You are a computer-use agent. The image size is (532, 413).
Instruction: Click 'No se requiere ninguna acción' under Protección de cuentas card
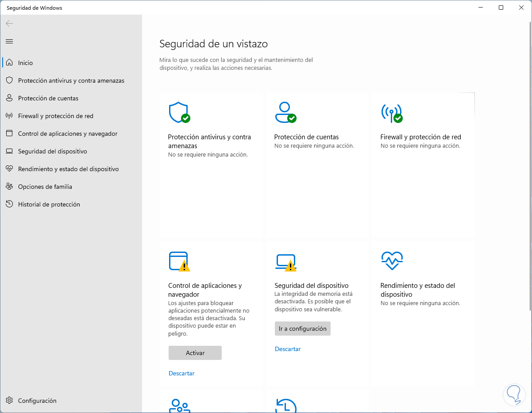point(314,145)
